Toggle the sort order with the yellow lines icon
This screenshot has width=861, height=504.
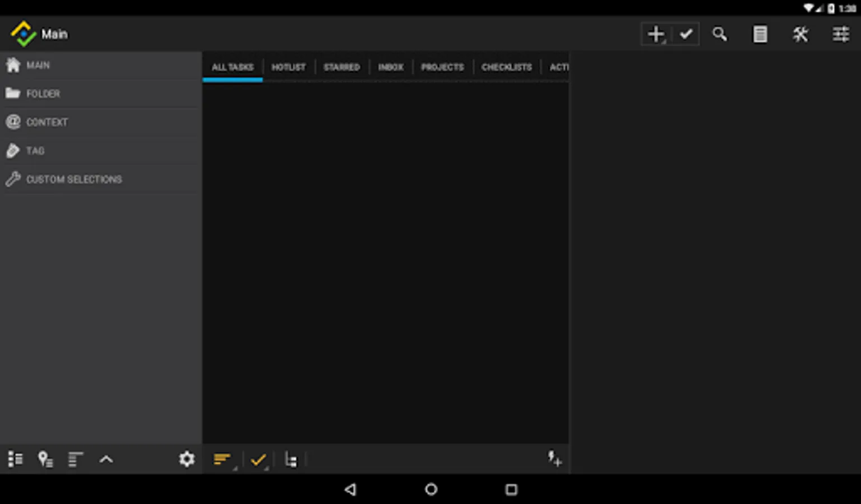pyautogui.click(x=221, y=459)
